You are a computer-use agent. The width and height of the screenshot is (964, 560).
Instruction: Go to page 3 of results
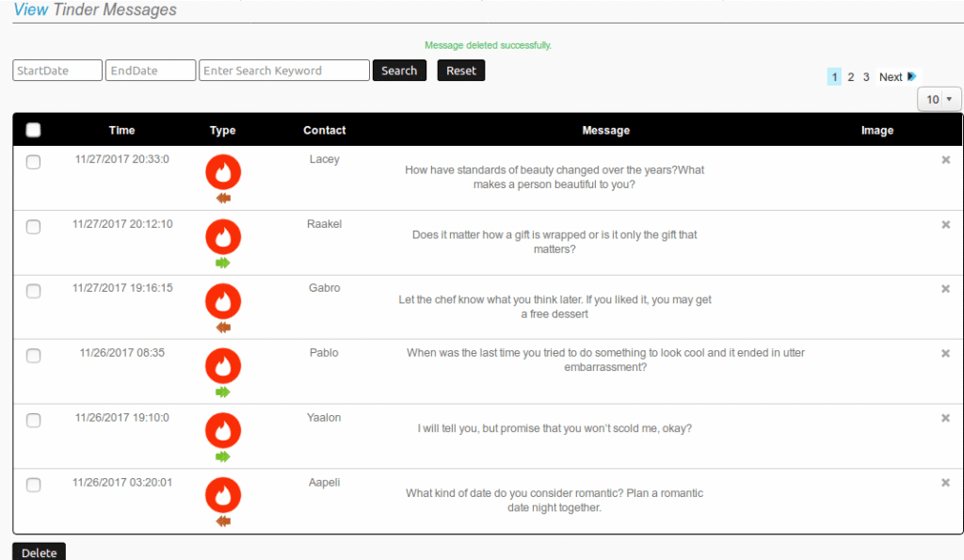(x=866, y=77)
